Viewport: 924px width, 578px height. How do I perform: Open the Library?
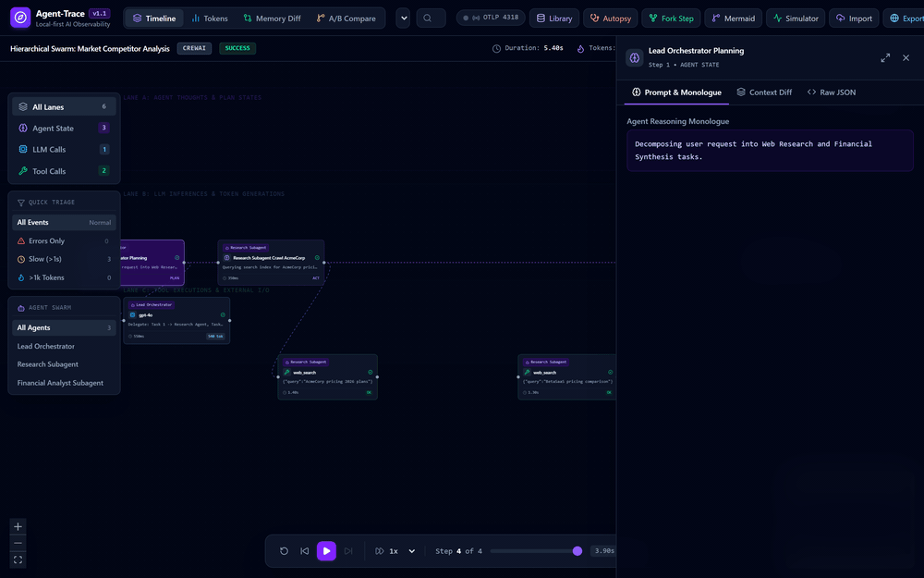[554, 18]
